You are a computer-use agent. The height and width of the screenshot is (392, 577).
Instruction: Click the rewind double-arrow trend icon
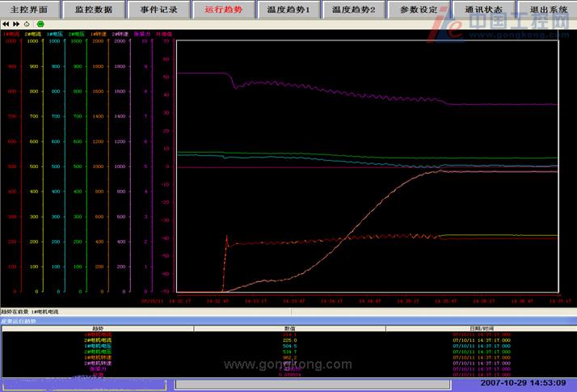pyautogui.click(x=6, y=25)
